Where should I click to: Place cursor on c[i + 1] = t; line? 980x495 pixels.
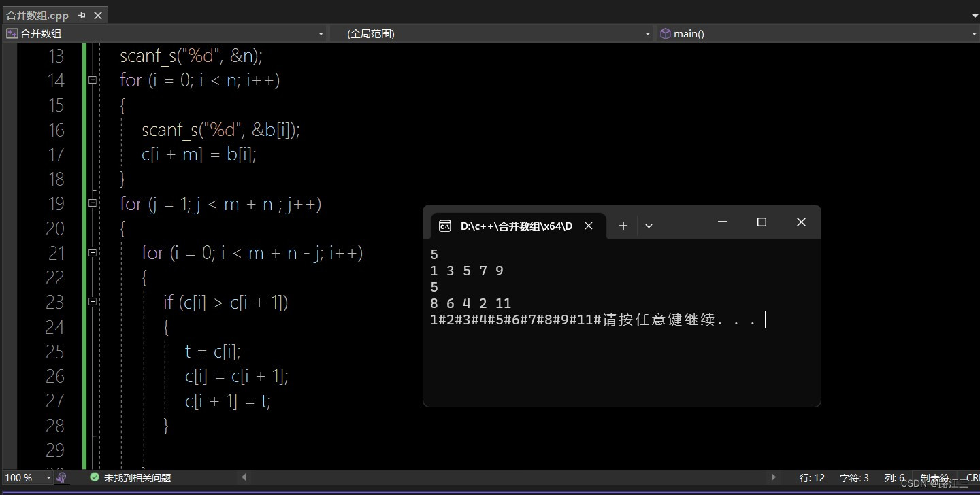tap(228, 401)
